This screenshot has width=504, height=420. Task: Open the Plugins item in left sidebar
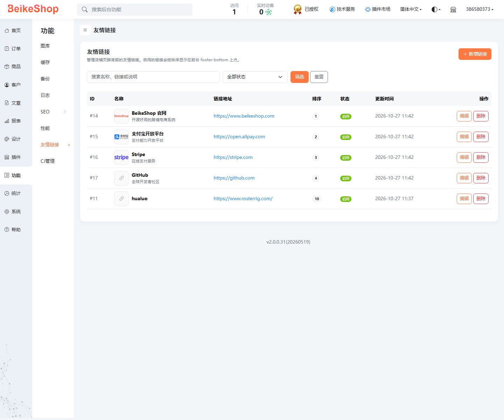point(13,157)
